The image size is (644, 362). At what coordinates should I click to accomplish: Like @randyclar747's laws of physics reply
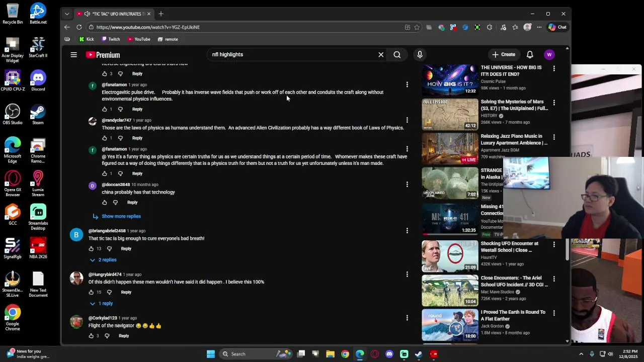pos(105,138)
